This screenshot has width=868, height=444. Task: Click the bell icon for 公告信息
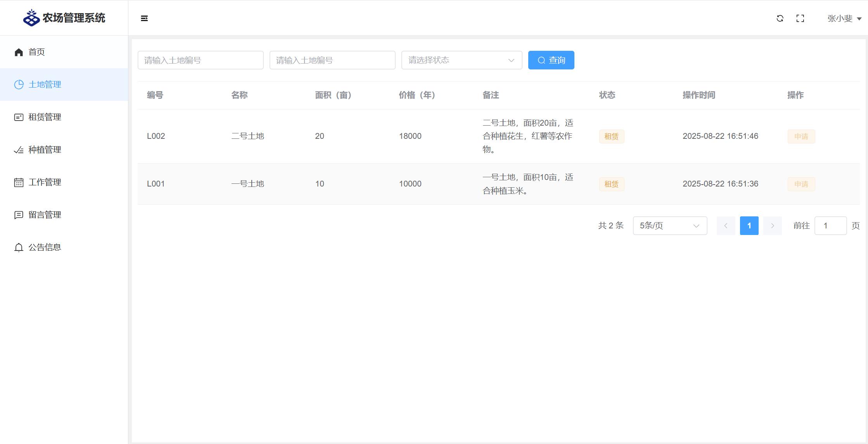[x=19, y=247]
